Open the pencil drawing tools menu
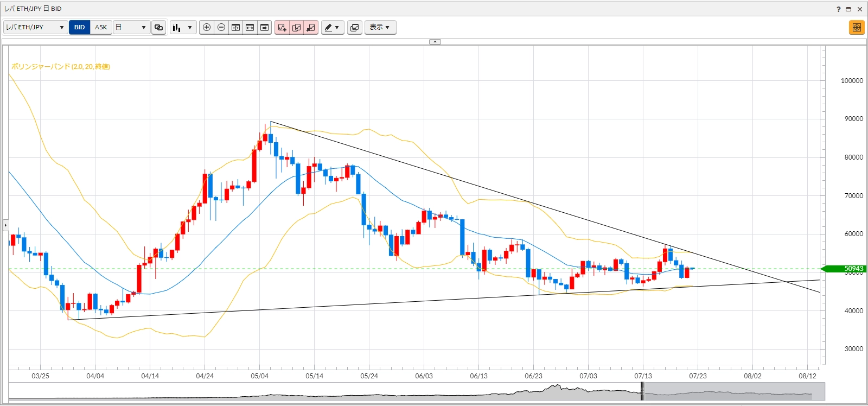The width and height of the screenshot is (868, 406). pos(332,27)
